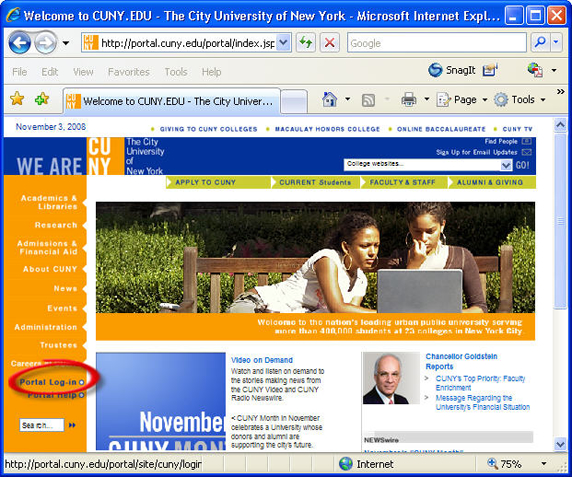Click inside the Google search box
Image resolution: width=572 pixels, height=477 pixels.
(x=437, y=43)
